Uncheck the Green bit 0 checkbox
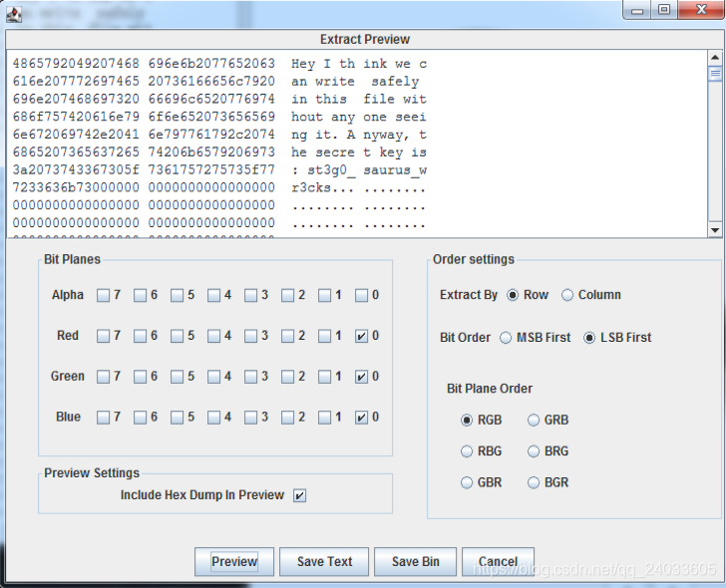 click(361, 377)
